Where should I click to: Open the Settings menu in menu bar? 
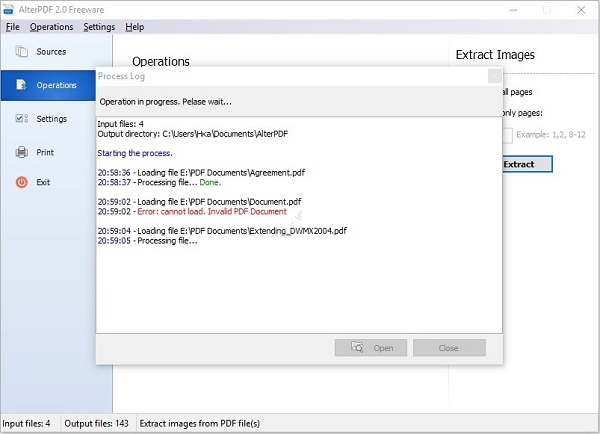pyautogui.click(x=99, y=27)
